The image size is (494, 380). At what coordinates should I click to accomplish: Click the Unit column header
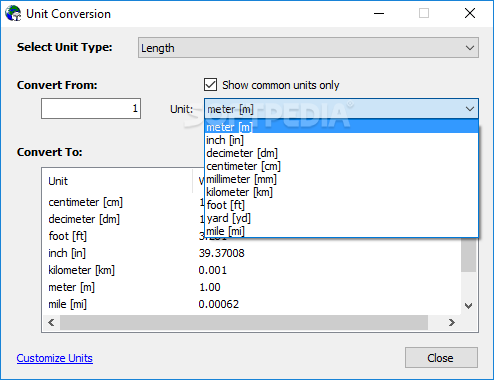tap(117, 181)
